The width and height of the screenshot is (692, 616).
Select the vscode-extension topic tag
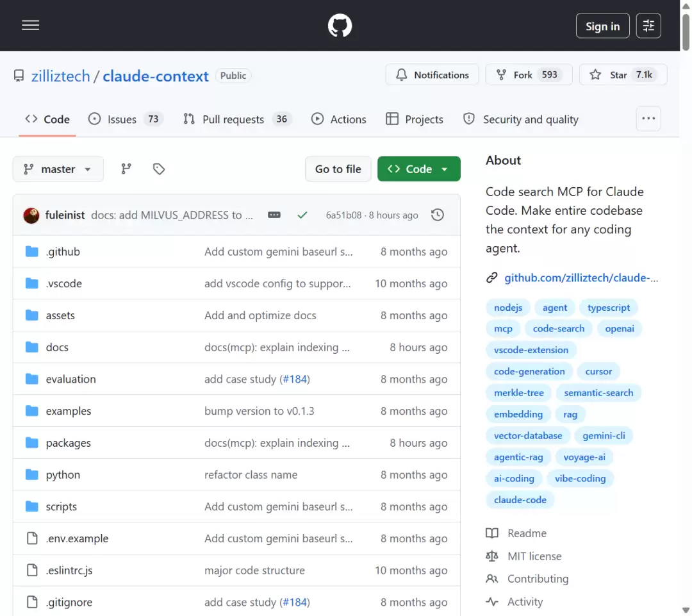click(531, 350)
